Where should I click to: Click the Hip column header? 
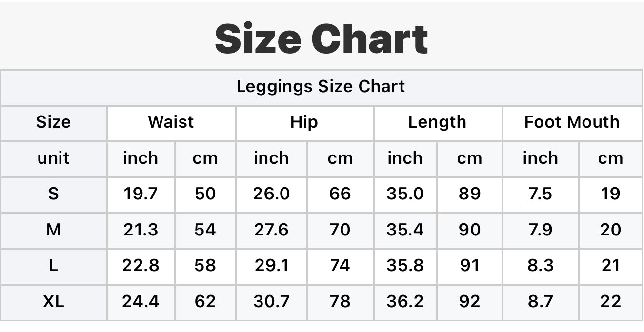pos(304,122)
